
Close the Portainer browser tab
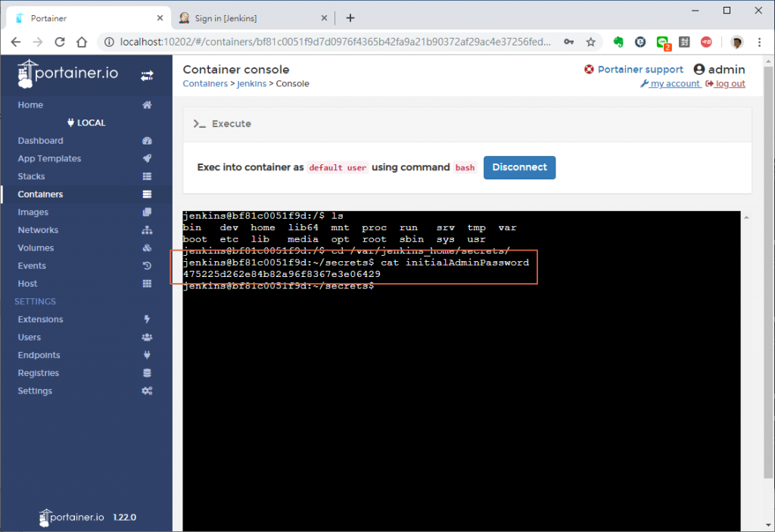point(160,18)
